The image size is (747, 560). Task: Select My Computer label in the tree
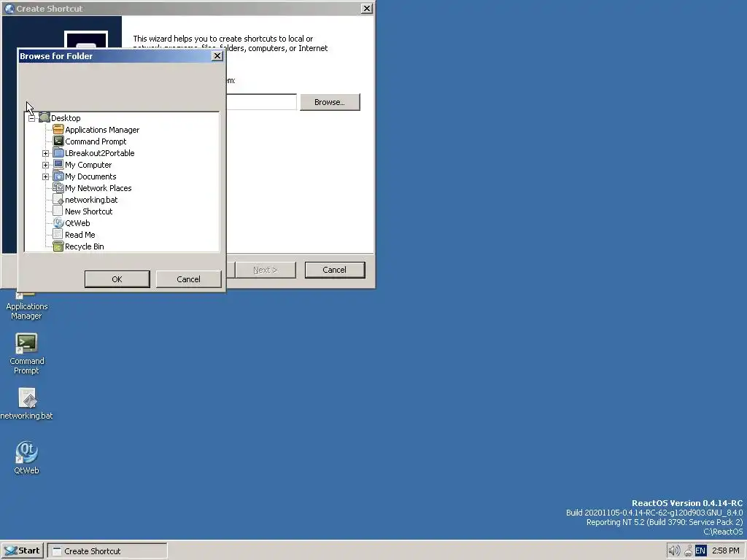click(x=88, y=165)
